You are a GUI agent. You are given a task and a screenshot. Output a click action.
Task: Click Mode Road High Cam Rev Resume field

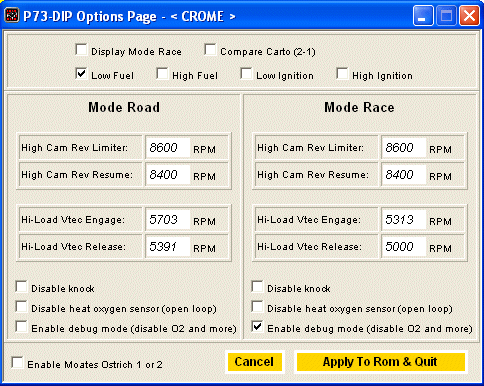168,175
